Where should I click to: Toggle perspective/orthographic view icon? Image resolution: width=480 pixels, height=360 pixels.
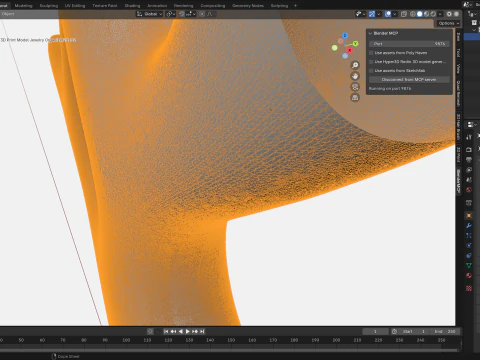[x=355, y=98]
